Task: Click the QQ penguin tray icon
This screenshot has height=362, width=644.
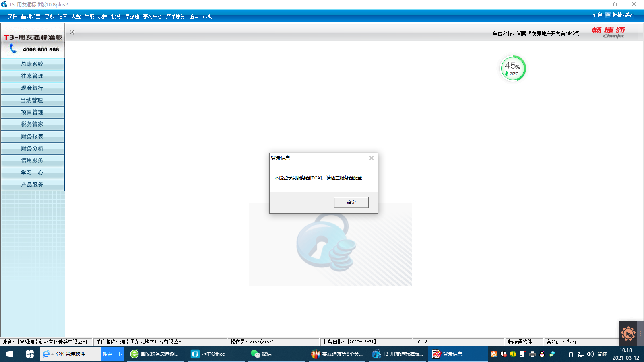Action: click(542, 354)
